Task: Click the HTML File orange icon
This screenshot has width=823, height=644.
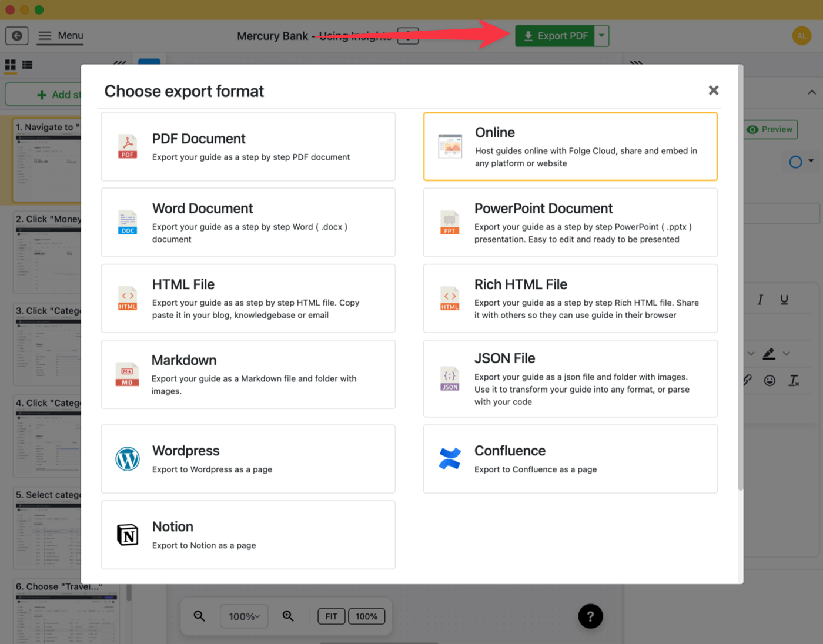Action: tap(128, 298)
